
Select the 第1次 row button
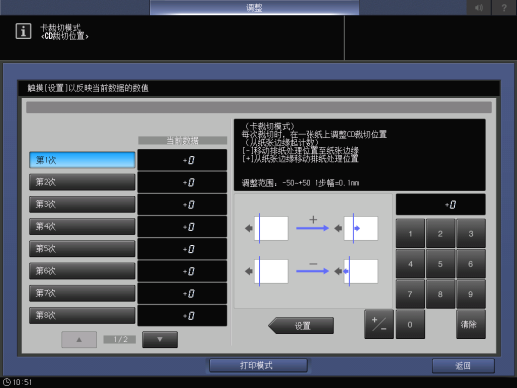pyautogui.click(x=82, y=160)
